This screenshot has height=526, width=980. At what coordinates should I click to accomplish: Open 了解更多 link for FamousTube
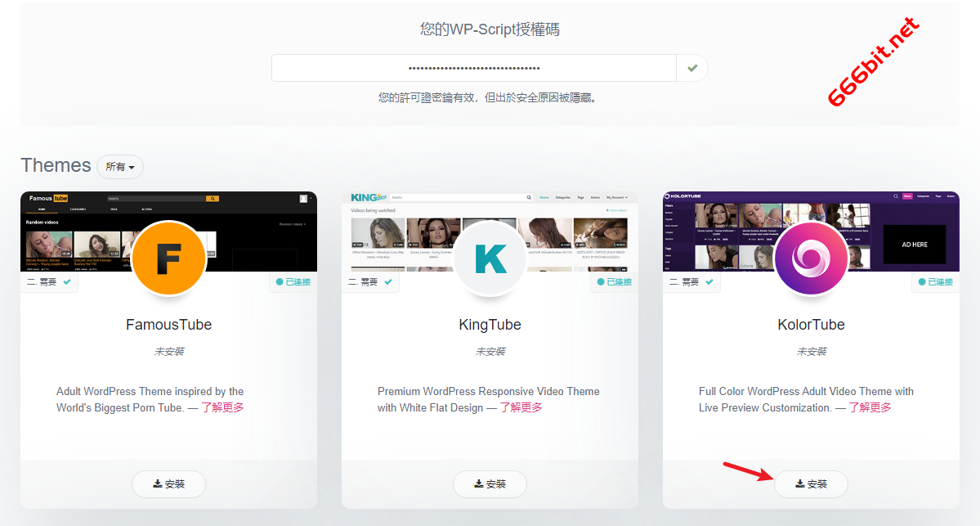(x=222, y=407)
